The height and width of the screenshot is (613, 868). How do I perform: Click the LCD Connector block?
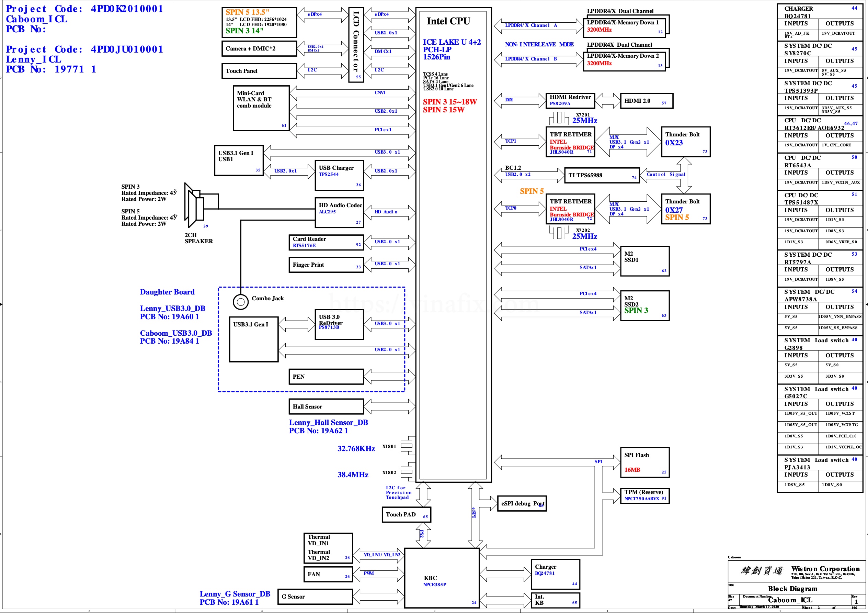[356, 44]
